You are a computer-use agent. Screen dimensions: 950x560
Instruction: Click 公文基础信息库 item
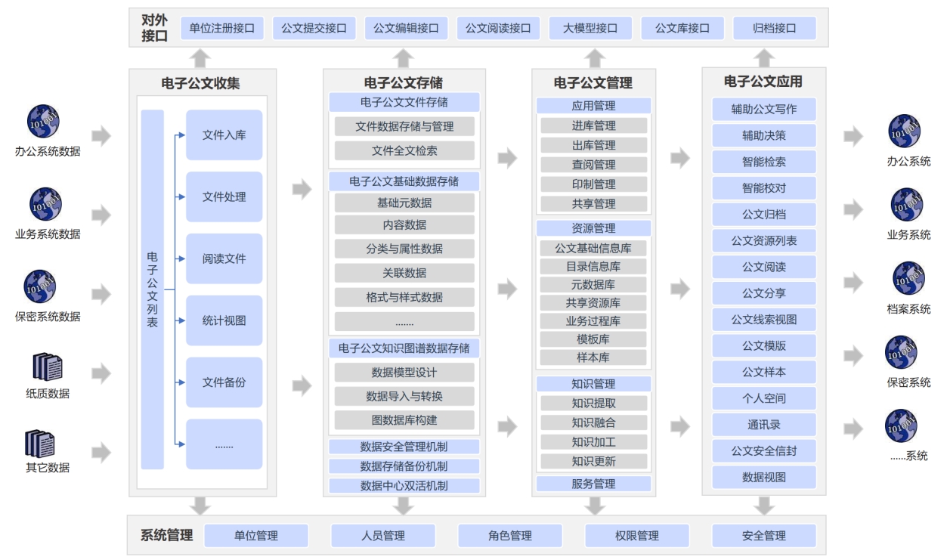tap(594, 248)
